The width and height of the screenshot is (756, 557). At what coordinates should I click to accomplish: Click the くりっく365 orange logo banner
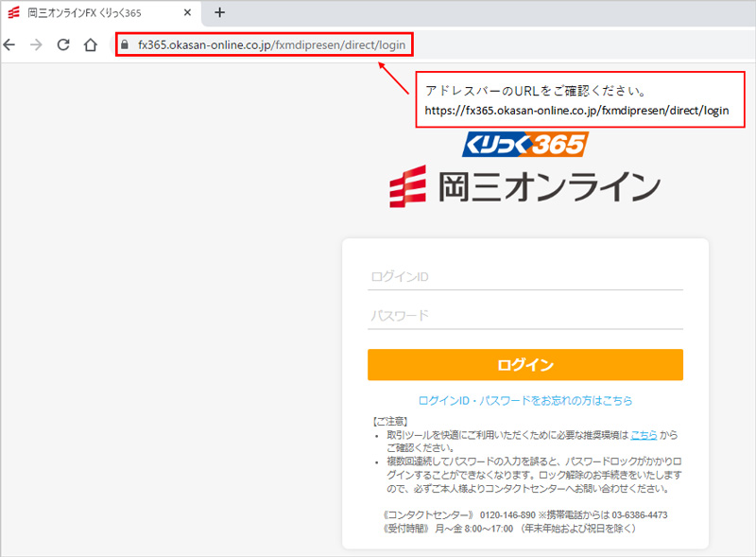pyautogui.click(x=525, y=145)
